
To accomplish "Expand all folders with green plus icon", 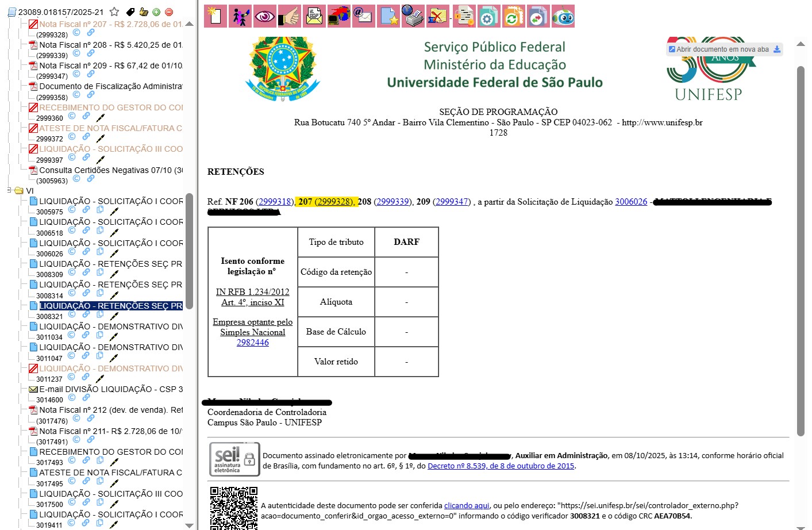I will tap(156, 12).
